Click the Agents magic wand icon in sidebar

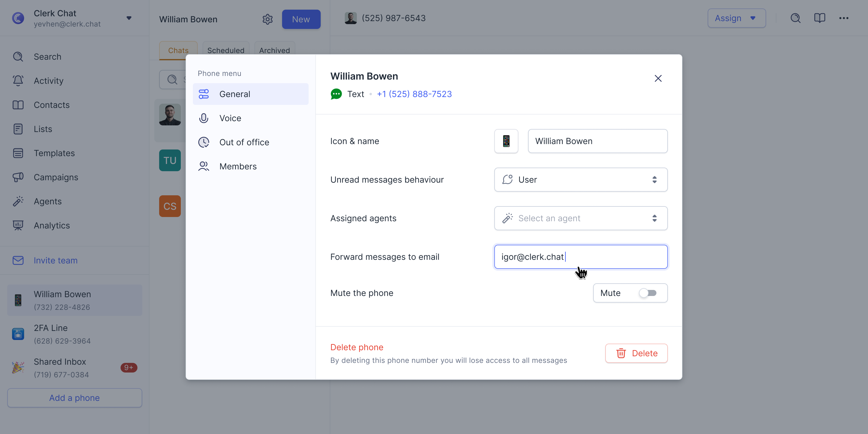pyautogui.click(x=18, y=201)
